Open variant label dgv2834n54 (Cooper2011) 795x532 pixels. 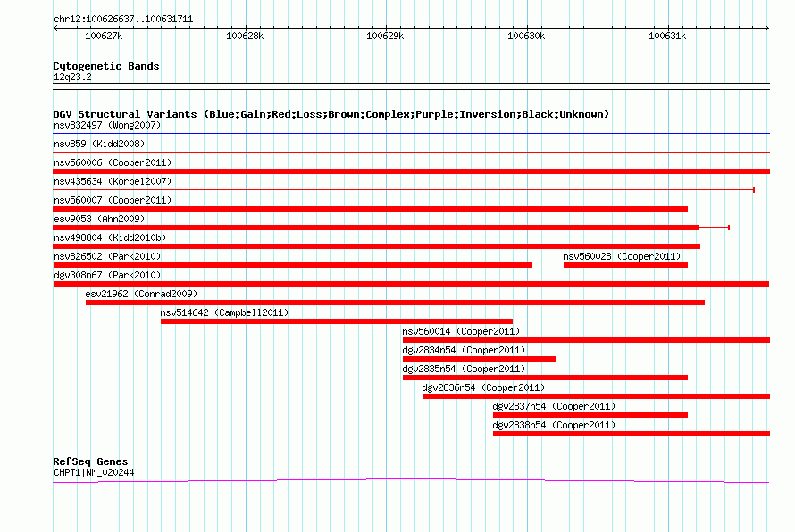(x=464, y=350)
